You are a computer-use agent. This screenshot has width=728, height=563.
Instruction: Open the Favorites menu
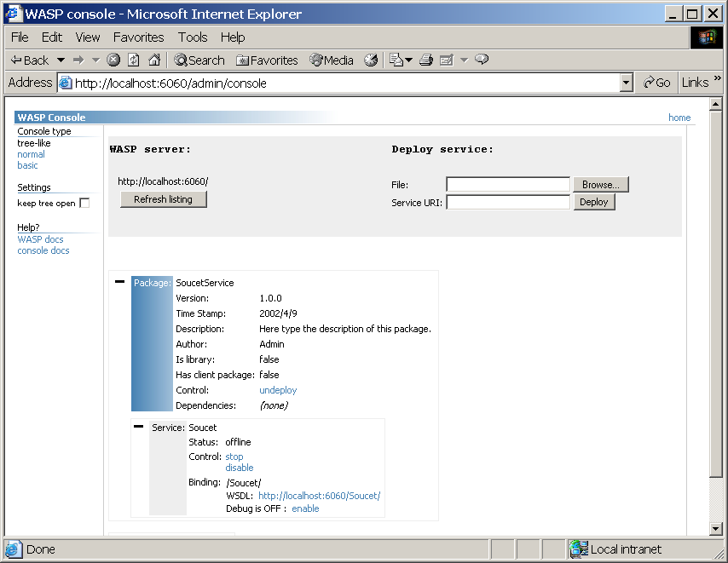point(138,37)
